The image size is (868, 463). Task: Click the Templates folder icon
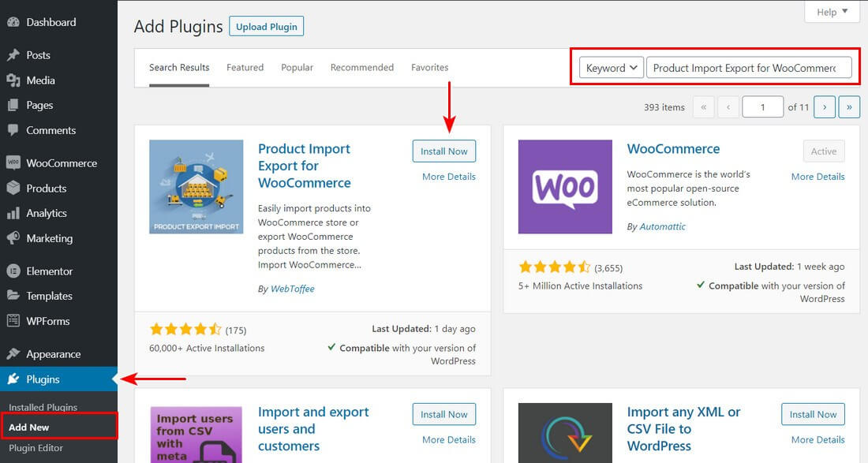(13, 296)
